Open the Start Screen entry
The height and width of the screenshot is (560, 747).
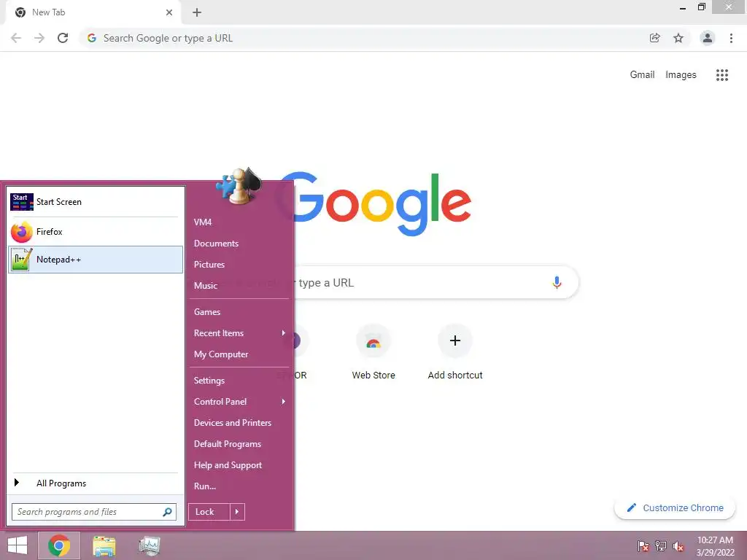[96, 202]
